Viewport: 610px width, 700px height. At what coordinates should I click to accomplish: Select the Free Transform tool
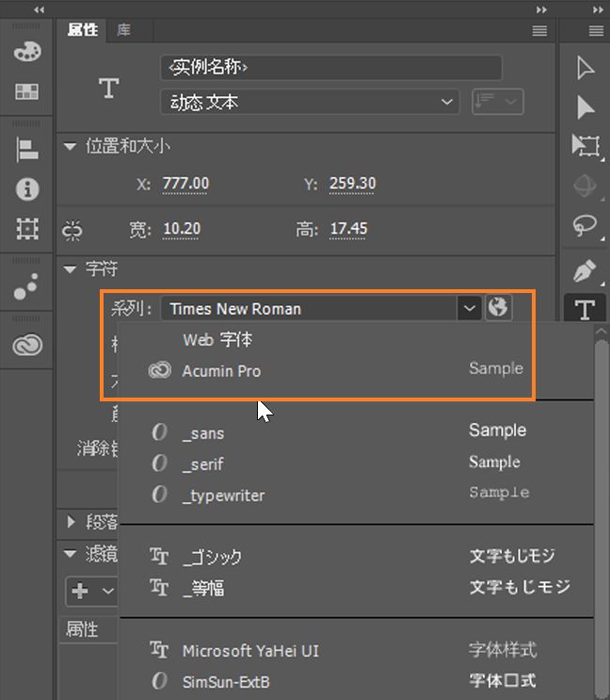(586, 145)
